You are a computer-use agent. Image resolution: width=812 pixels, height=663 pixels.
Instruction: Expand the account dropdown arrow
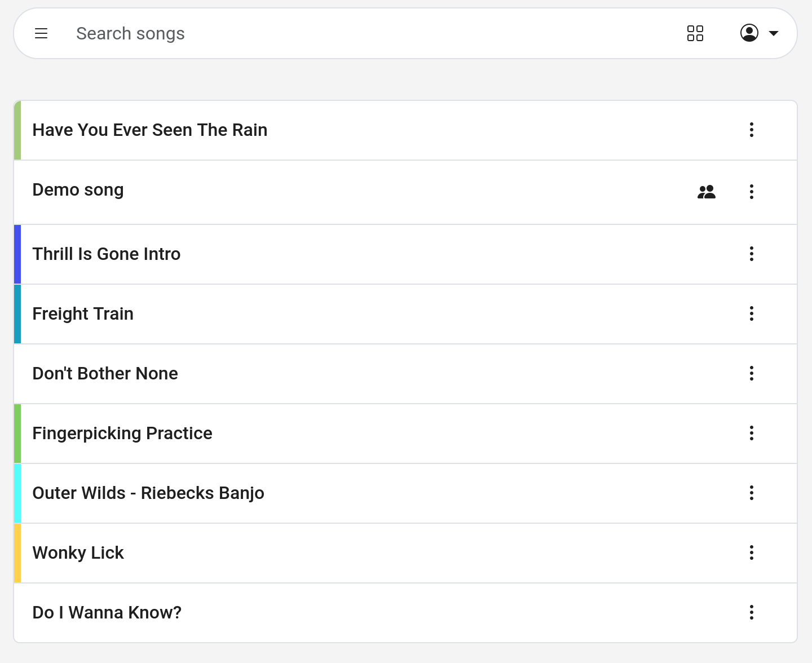pos(774,33)
